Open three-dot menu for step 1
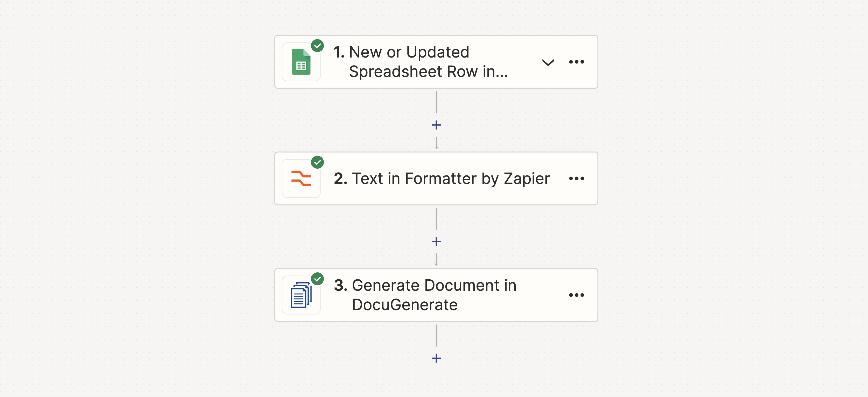Viewport: 868px width, 397px height. coord(577,62)
